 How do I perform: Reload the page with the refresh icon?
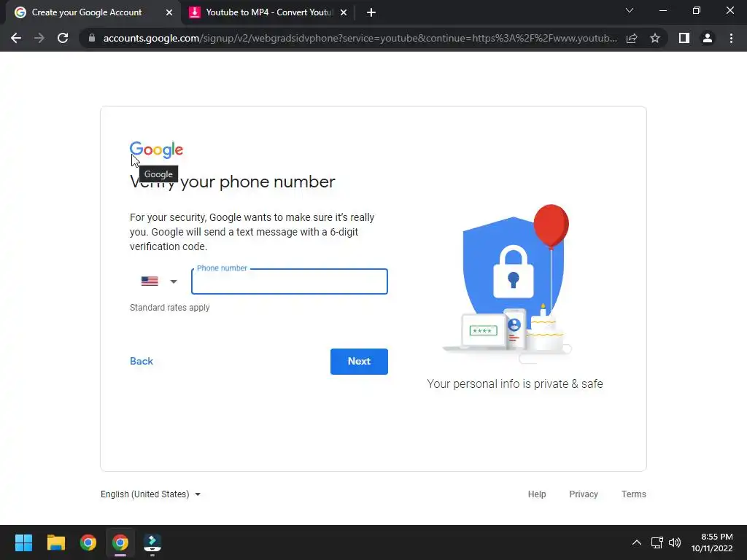pyautogui.click(x=63, y=38)
